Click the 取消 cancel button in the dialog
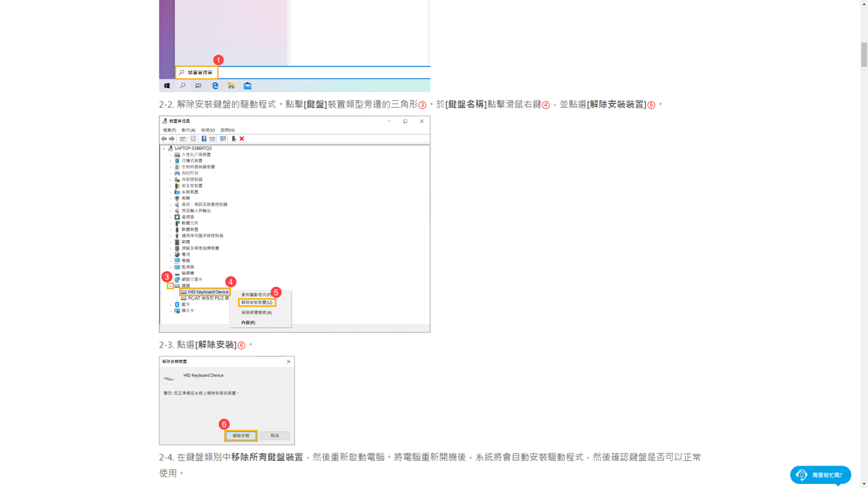The width and height of the screenshot is (868, 488). (x=275, y=435)
